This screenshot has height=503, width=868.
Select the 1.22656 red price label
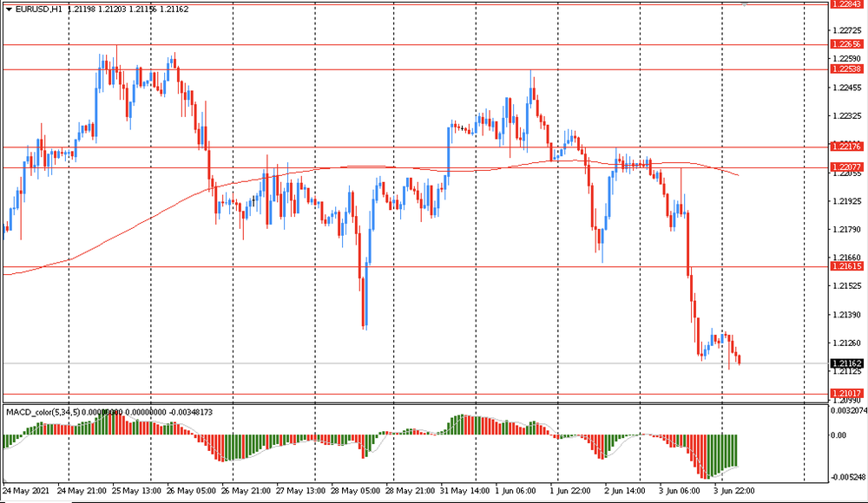[845, 44]
